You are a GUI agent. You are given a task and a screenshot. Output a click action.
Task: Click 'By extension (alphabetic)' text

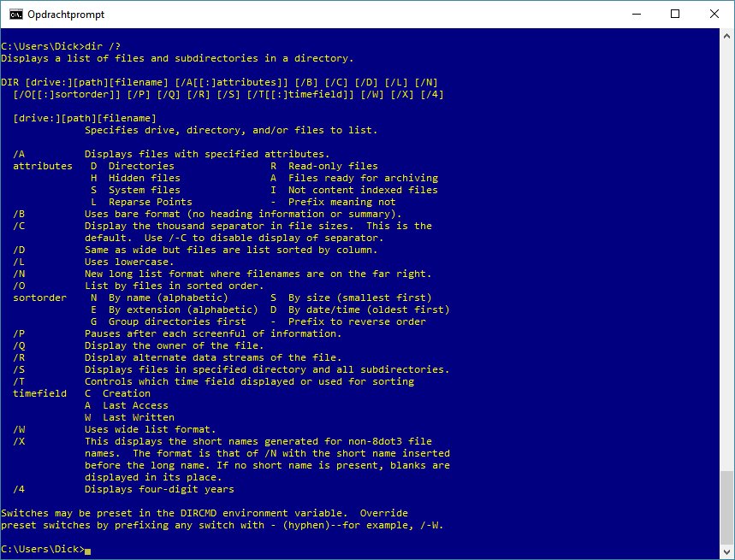coord(183,310)
